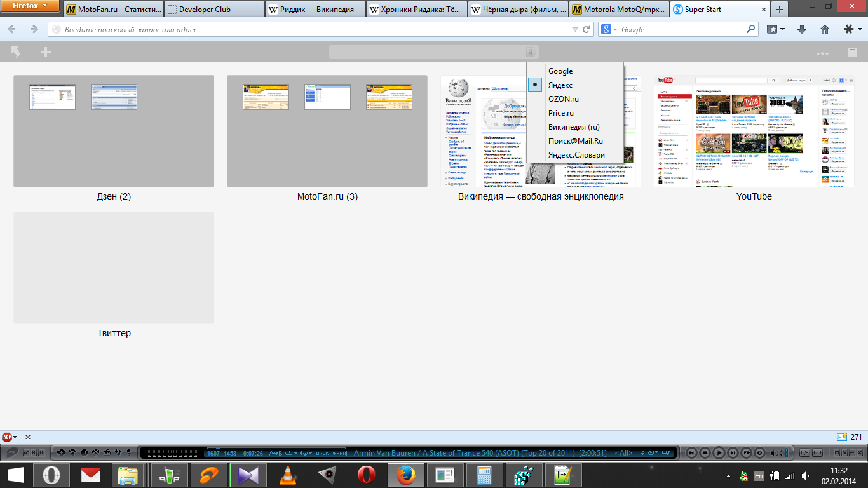This screenshot has width=868, height=488.
Task: Open the asterisk add-on toolbar dropdown
Action: click(x=852, y=29)
